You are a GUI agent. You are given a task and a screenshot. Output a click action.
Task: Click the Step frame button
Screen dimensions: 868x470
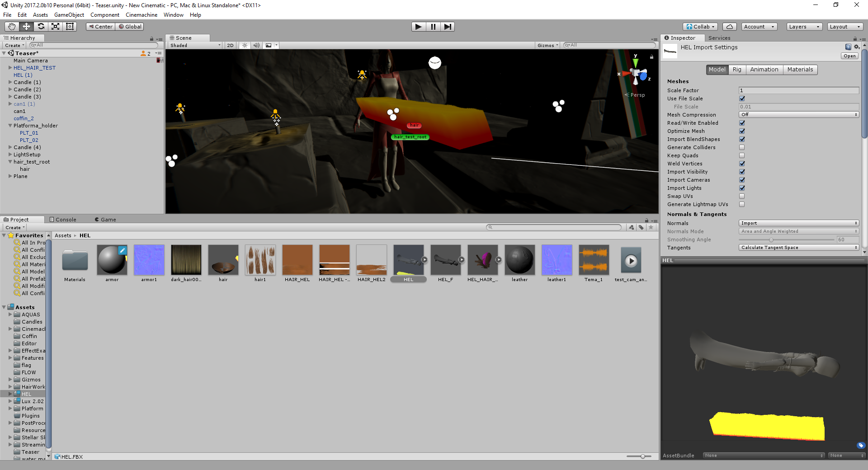coord(448,27)
